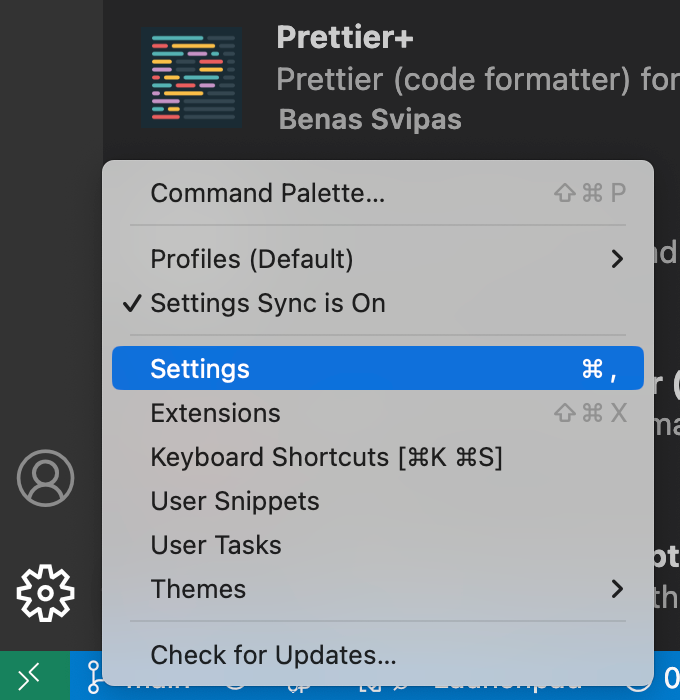The width and height of the screenshot is (680, 700).
Task: Expand the Themes submenu arrow
Action: pos(617,589)
